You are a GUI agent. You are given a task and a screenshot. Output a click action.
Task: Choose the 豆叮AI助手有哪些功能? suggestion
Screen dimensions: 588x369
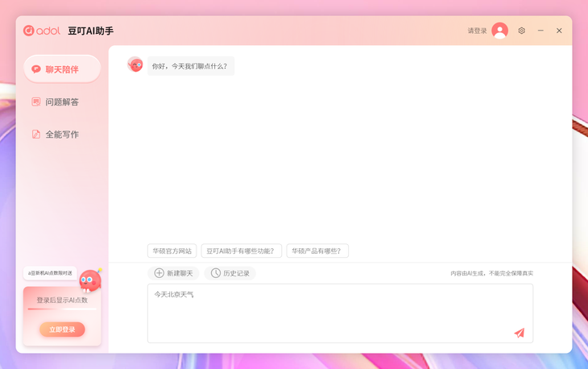pyautogui.click(x=242, y=251)
